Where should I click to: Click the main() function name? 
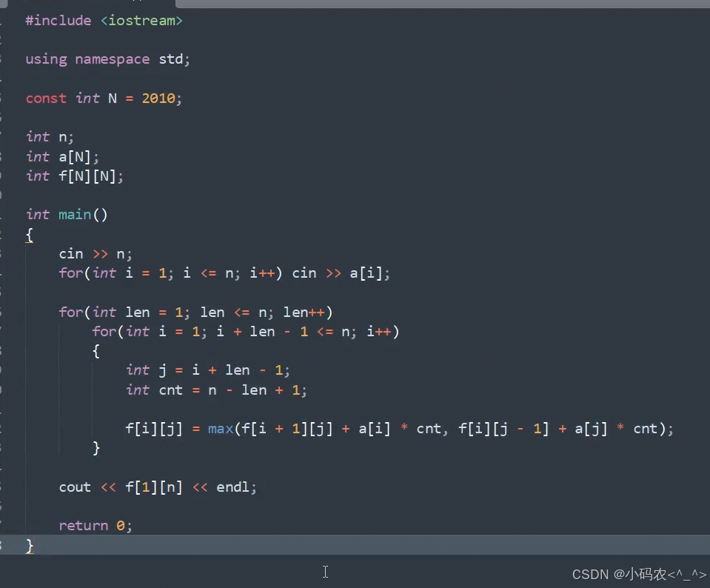[x=75, y=214]
